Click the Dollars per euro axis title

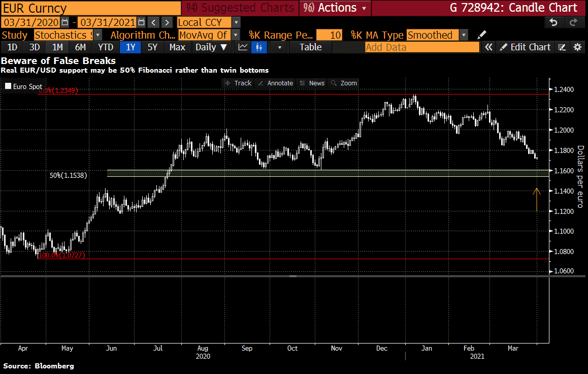point(580,177)
